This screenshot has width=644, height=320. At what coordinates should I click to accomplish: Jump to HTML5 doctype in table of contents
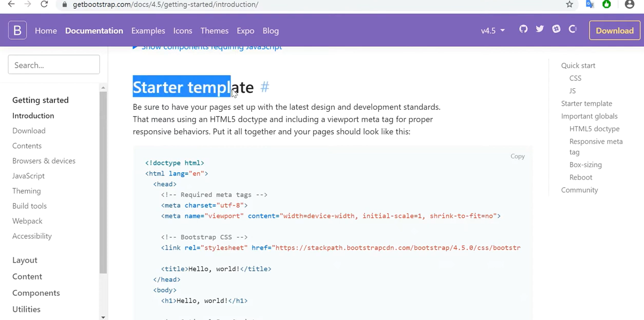[594, 129]
